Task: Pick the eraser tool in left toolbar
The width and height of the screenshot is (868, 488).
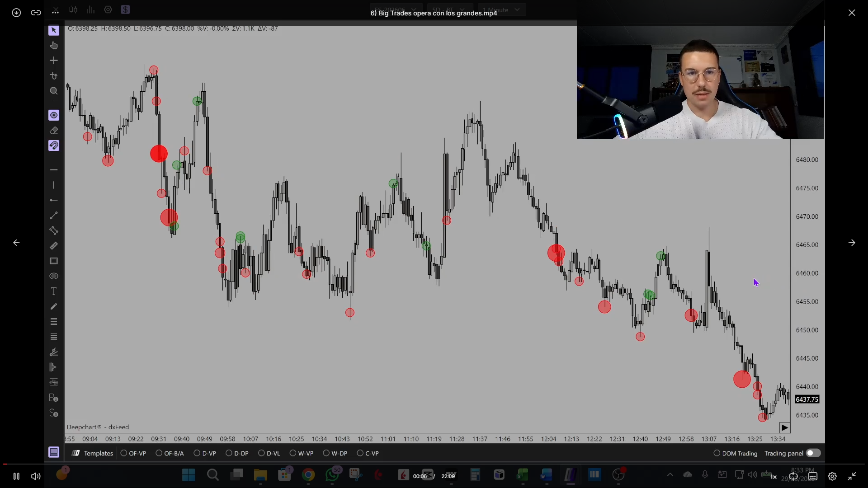Action: 54,131
